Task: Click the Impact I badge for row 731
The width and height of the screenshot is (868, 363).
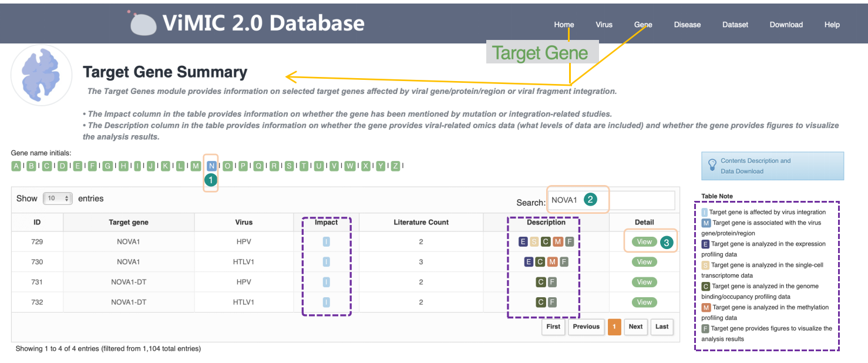Action: pos(326,283)
